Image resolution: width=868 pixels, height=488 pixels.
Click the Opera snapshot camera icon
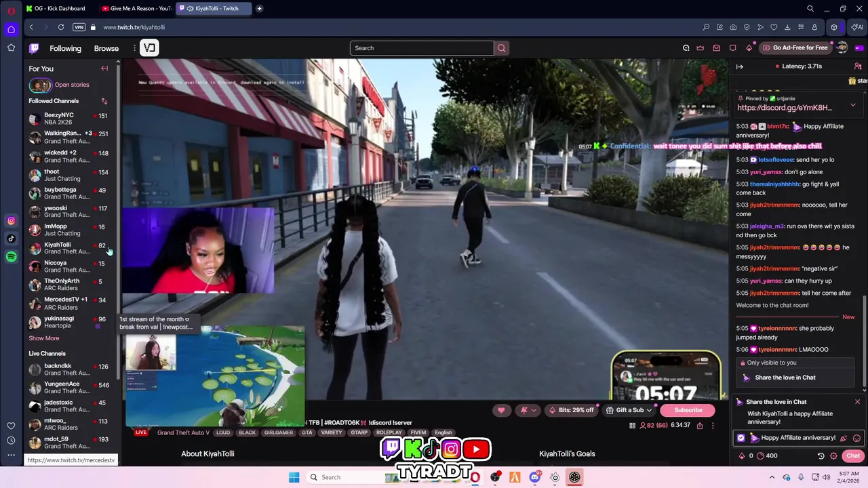733,27
